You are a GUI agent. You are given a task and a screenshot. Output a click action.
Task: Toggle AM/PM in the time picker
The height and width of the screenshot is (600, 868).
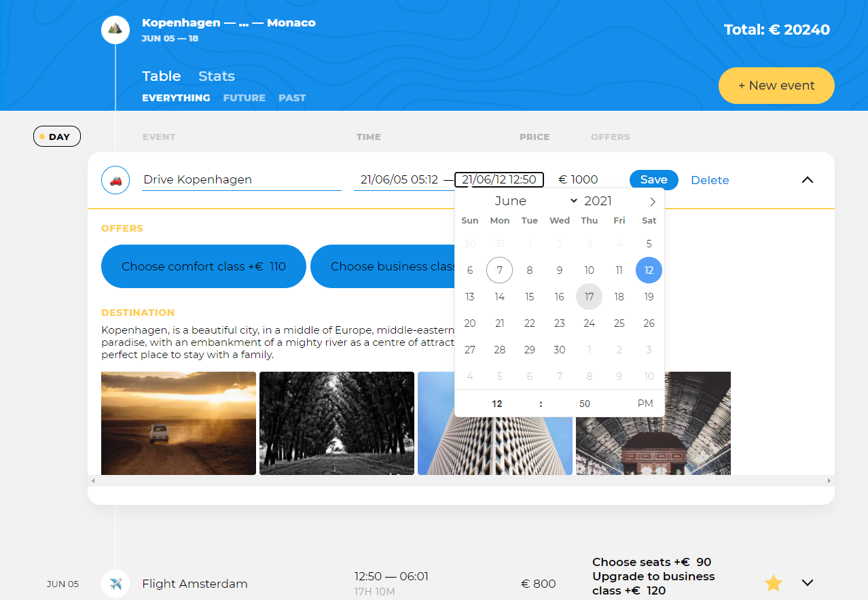[x=645, y=404]
